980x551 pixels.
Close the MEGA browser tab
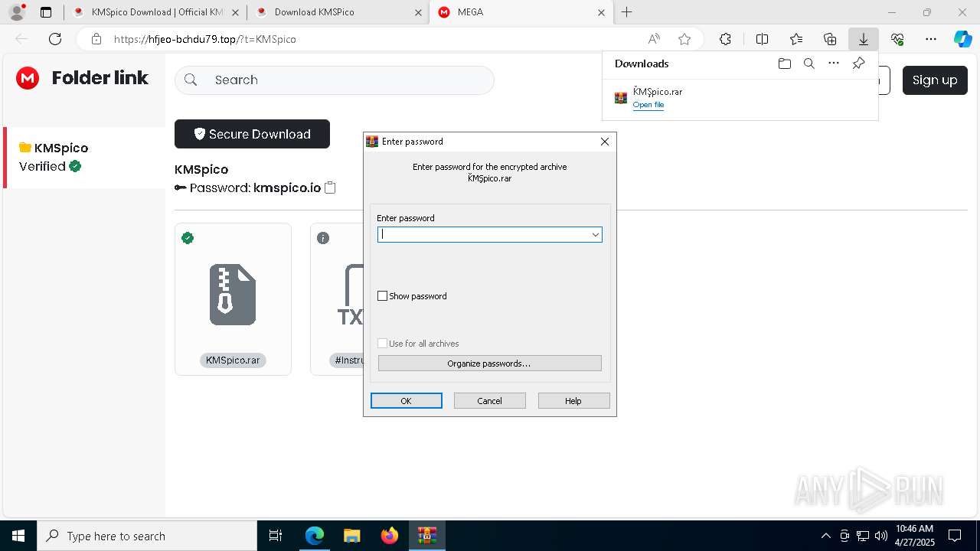[601, 12]
